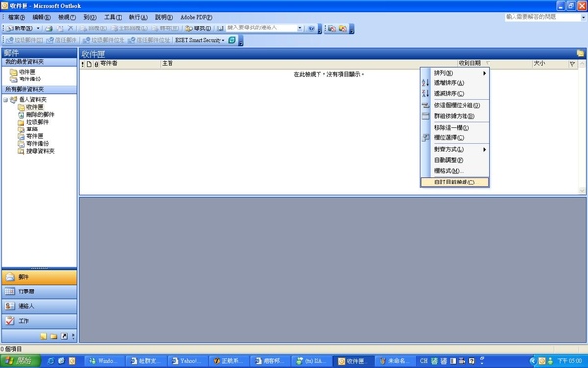Select 收件匣 under favorite folders

[24, 72]
